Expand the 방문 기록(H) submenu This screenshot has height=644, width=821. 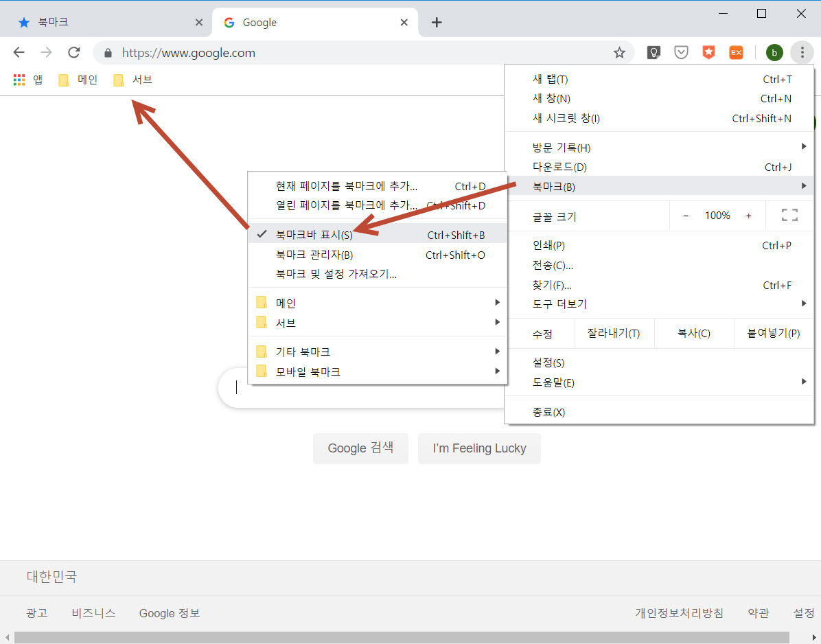click(x=659, y=147)
